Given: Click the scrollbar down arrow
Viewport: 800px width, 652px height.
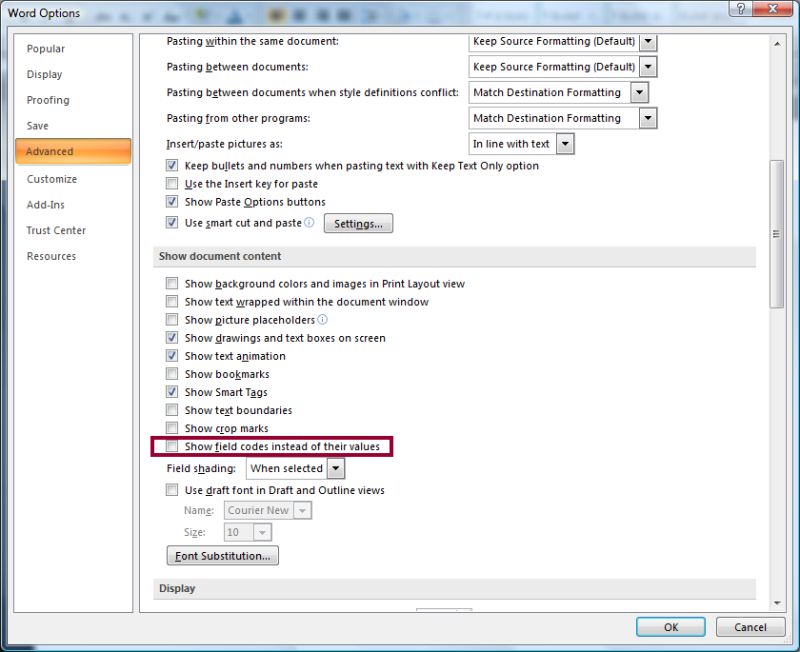Looking at the screenshot, I should pyautogui.click(x=777, y=603).
